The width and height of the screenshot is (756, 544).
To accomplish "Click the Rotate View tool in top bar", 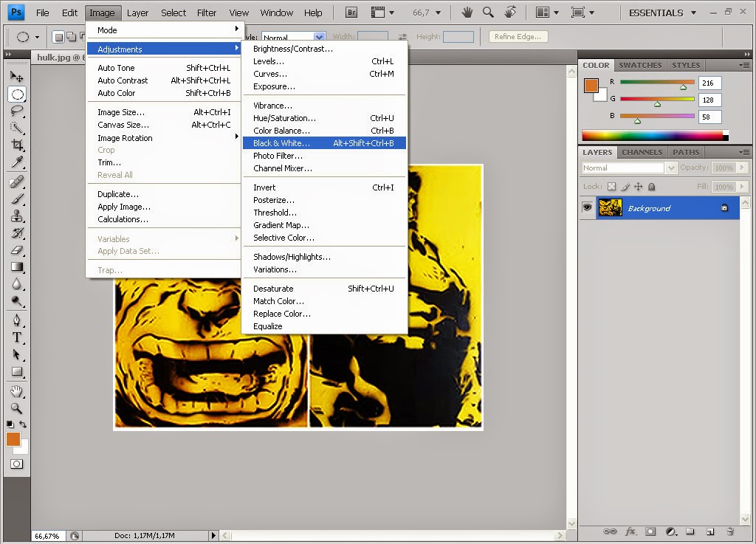I will pos(510,12).
